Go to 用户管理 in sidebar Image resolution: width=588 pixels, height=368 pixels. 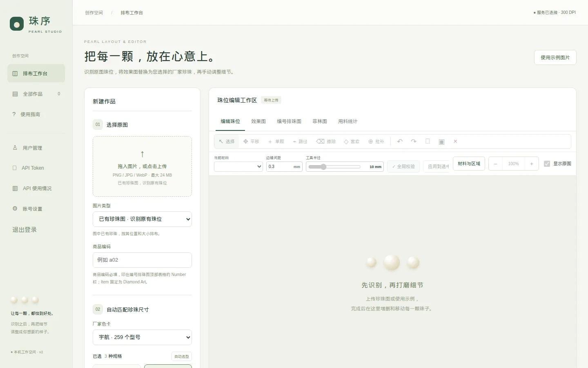click(x=36, y=148)
